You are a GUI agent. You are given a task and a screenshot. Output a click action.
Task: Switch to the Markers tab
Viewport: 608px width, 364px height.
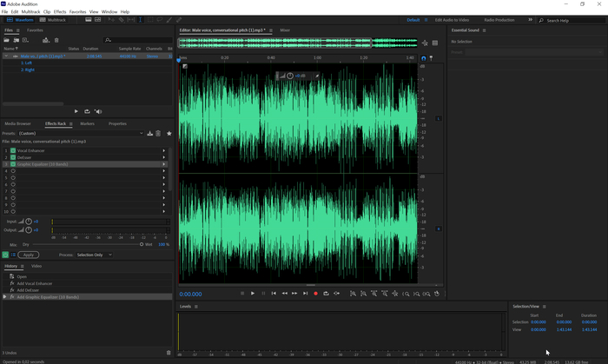[87, 123]
